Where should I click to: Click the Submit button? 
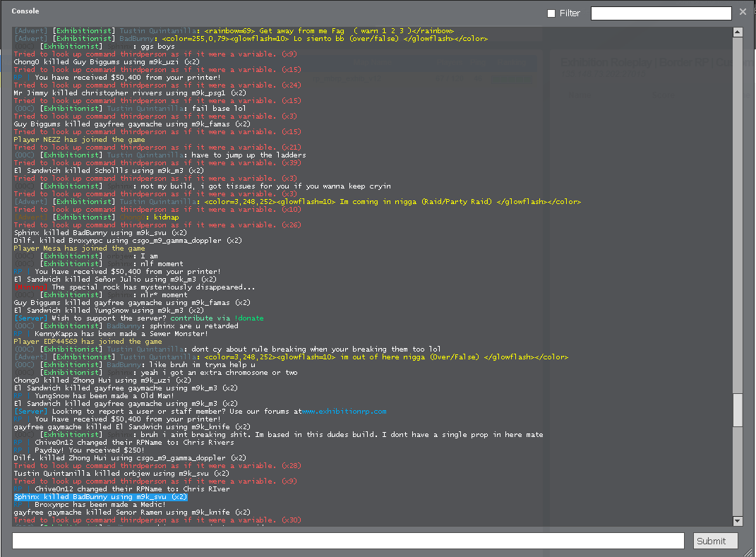coord(716,541)
